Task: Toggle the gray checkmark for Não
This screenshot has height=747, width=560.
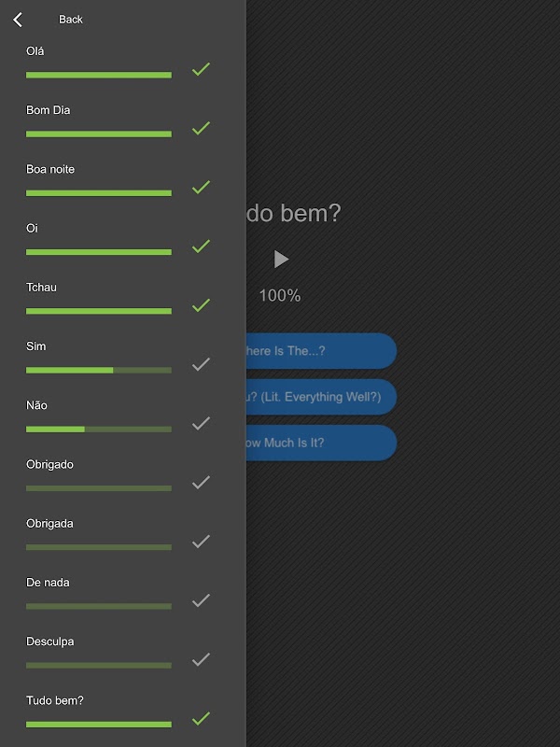Action: (201, 424)
